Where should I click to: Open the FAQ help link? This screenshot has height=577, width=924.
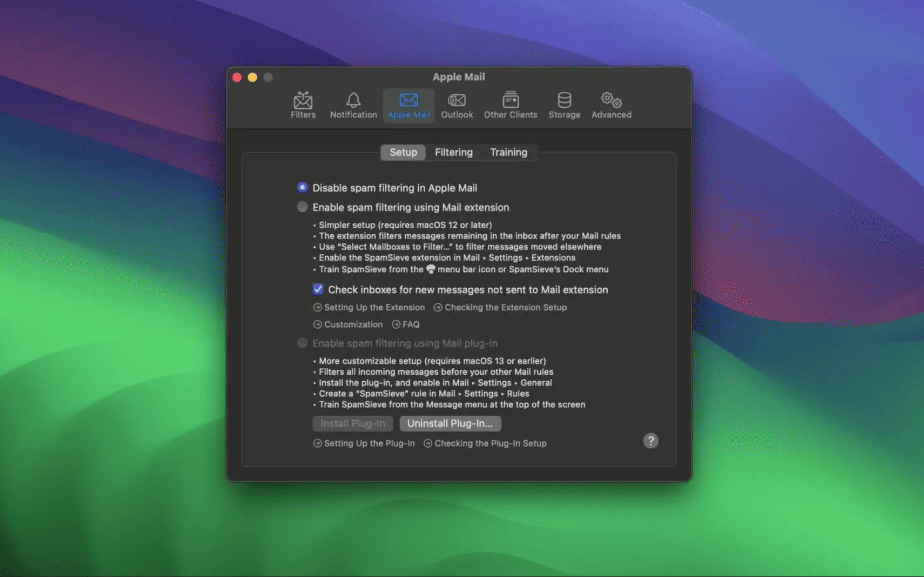tap(405, 324)
